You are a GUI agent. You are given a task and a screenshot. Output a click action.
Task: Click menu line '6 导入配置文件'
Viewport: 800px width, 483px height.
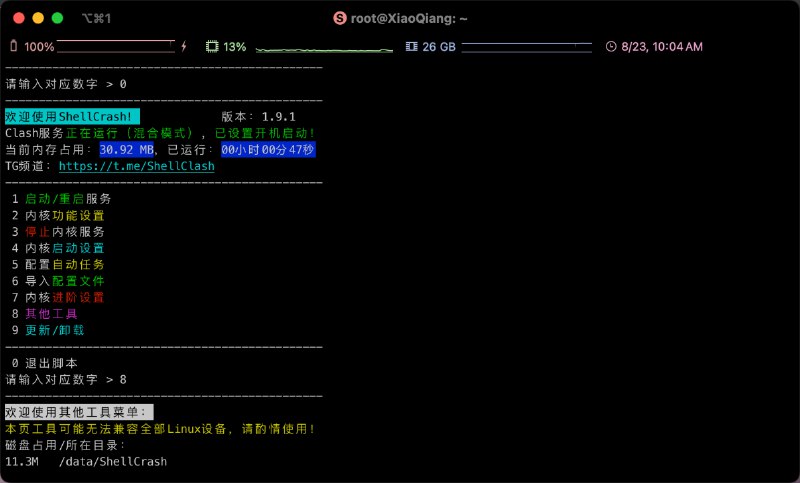[x=58, y=281]
